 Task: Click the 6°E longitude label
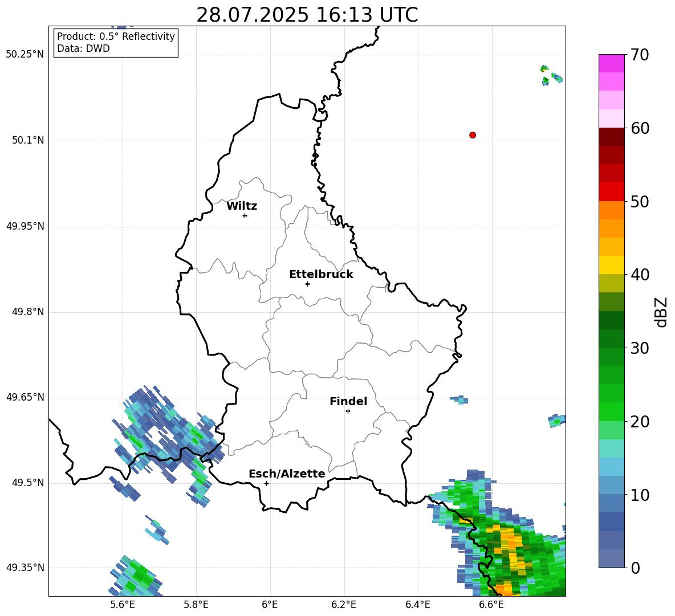270,605
